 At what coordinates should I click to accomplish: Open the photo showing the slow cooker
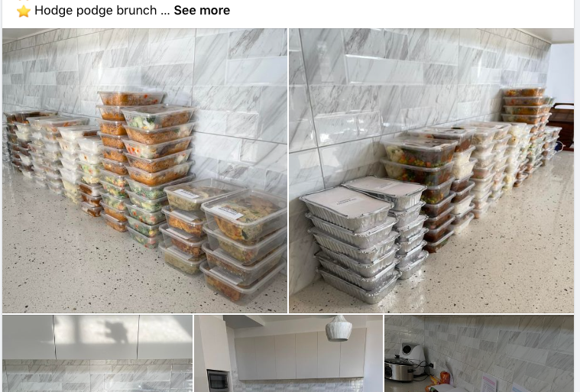click(x=479, y=354)
